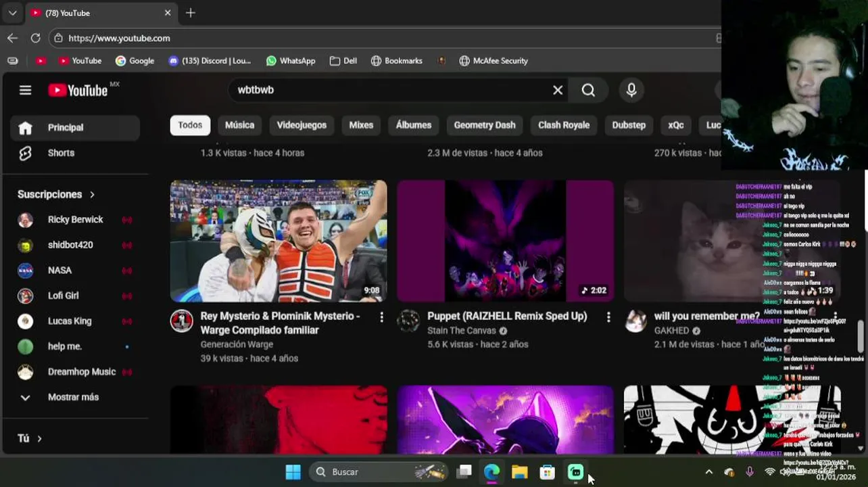
Task: Open the tab search dropdown arrow
Action: coord(12,13)
